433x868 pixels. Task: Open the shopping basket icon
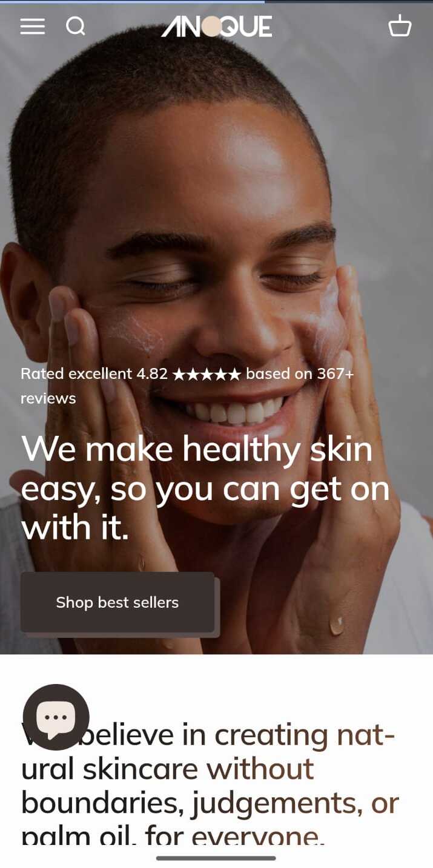tap(400, 25)
